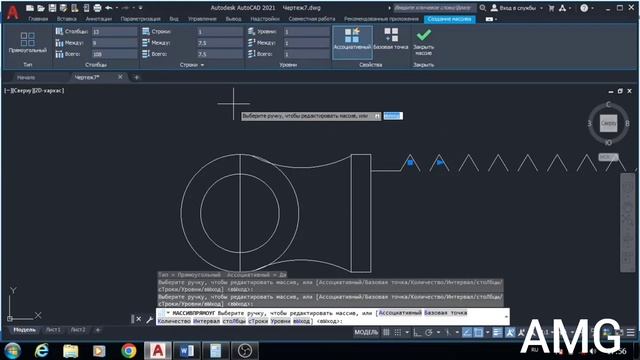Click the Save As icon in quick access toolbar
The image size is (640, 360).
coord(63,8)
